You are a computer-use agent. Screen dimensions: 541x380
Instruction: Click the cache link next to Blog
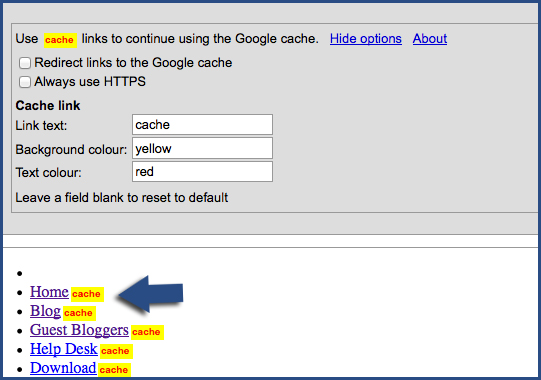click(x=78, y=313)
